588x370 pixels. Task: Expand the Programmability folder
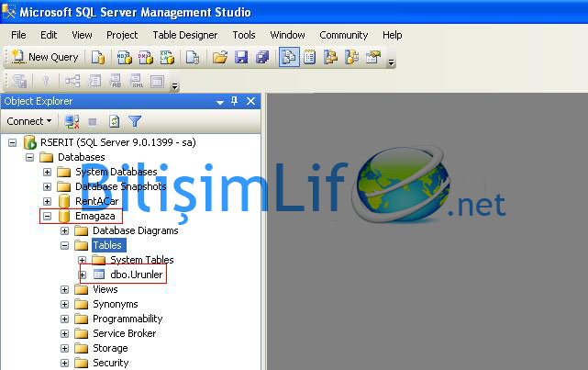64,319
